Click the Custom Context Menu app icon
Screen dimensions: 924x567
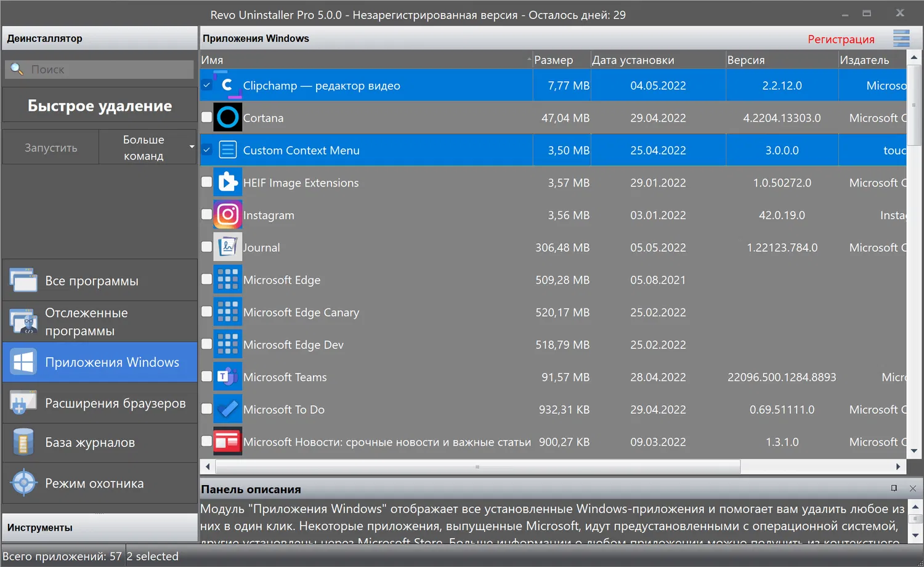(227, 150)
